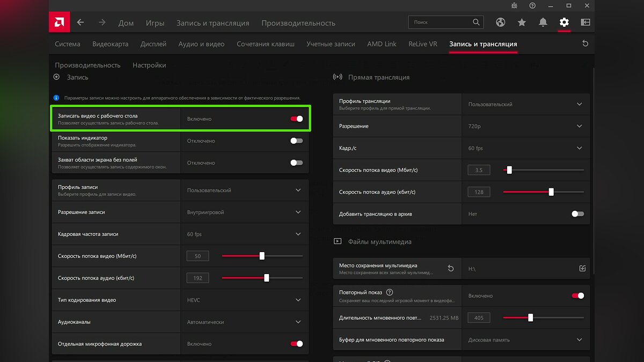
Task: Open the web browser globe icon
Action: tap(501, 23)
